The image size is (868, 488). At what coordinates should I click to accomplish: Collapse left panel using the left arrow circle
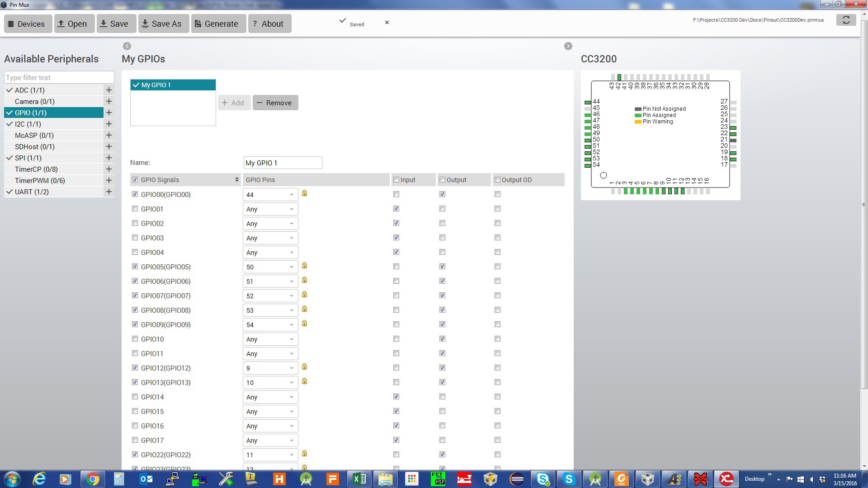coord(127,46)
